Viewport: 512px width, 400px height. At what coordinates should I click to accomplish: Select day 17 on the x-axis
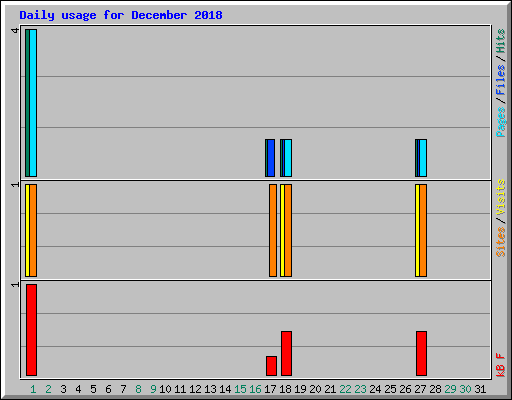tap(270, 389)
